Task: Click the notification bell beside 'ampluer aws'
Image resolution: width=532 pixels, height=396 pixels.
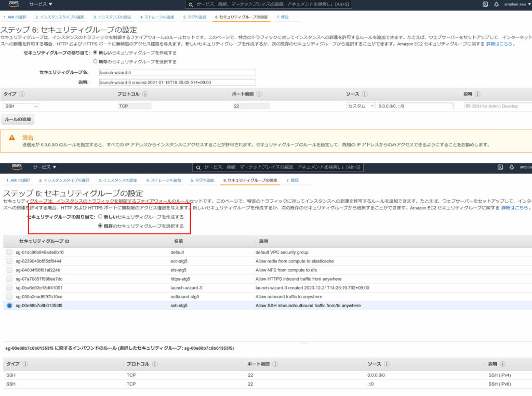Action: 496,4
